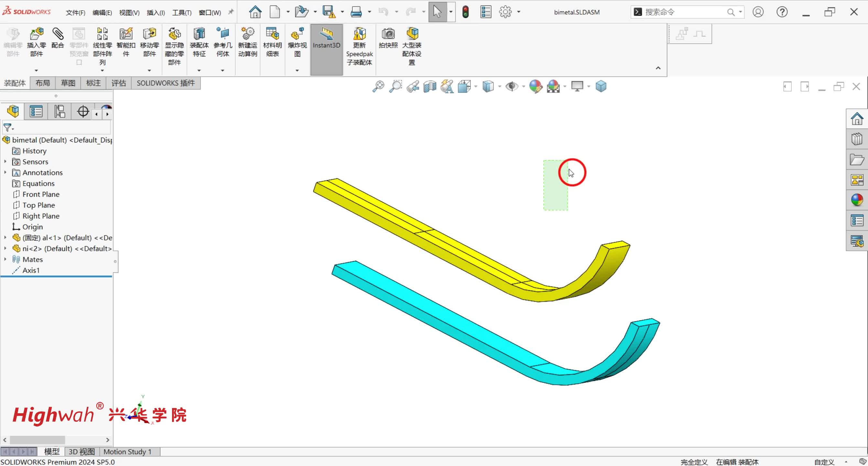The width and height of the screenshot is (868, 466).
Task: Select the Mate paperclip tool
Action: (58, 34)
